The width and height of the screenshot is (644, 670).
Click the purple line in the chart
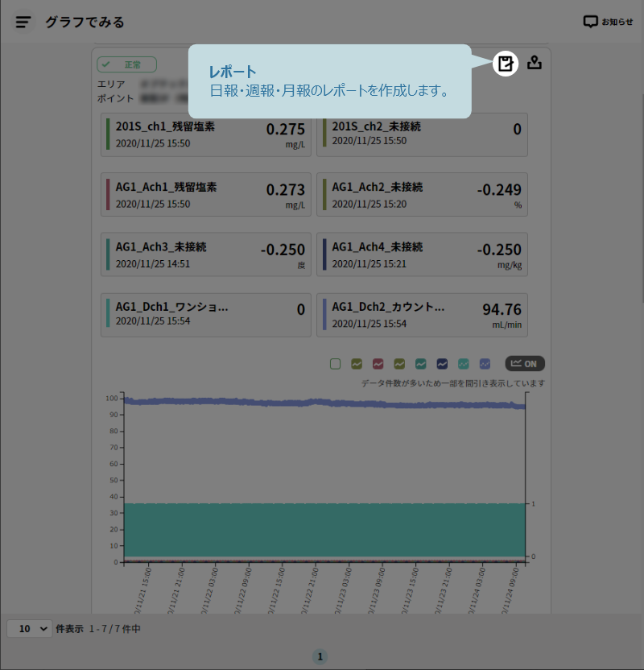324,403
